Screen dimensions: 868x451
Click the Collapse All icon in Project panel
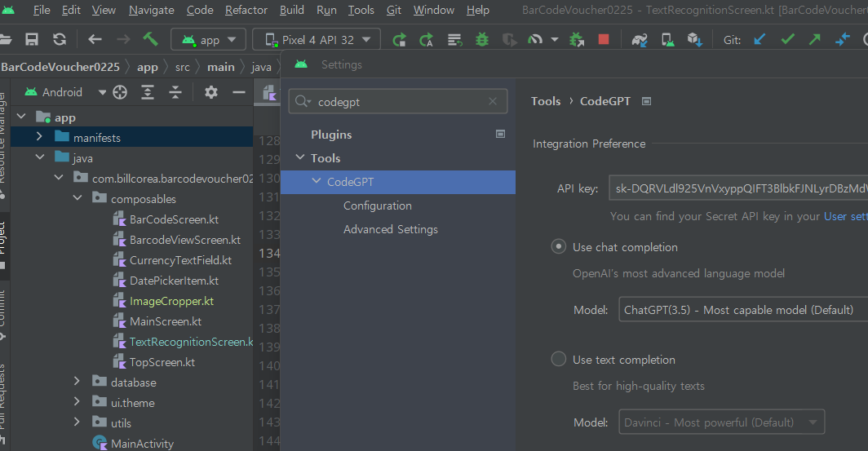(175, 92)
